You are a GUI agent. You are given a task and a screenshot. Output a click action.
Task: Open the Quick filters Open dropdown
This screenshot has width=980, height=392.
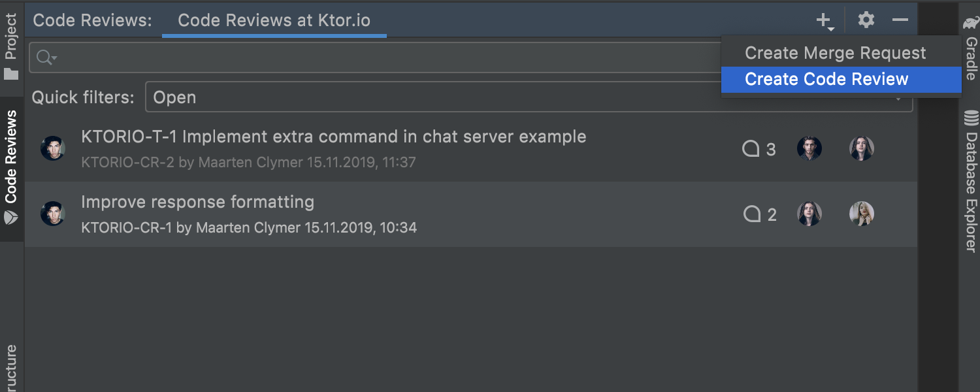[431, 98]
